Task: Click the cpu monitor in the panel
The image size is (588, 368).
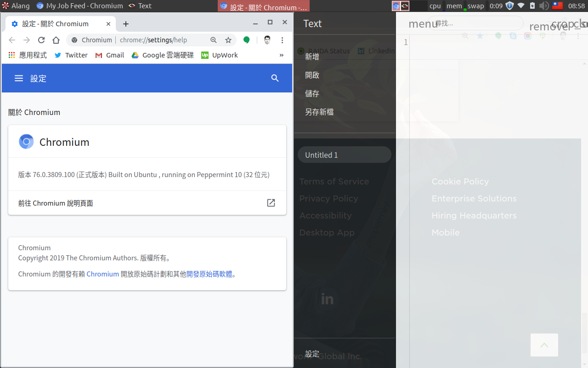Action: (435, 6)
